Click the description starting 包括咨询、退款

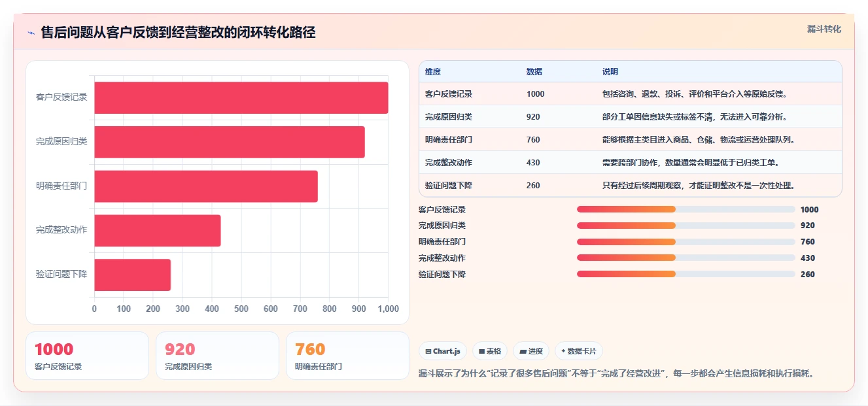(x=696, y=94)
